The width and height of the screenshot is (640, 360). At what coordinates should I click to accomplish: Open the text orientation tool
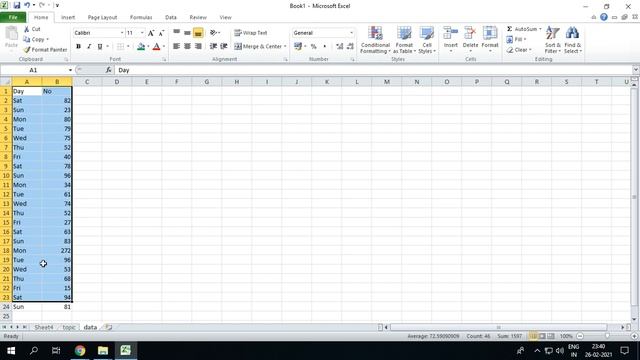coord(215,33)
